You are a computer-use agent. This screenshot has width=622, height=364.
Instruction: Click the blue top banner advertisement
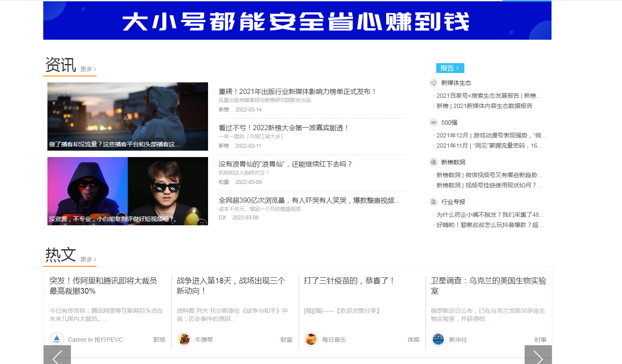pyautogui.click(x=297, y=20)
